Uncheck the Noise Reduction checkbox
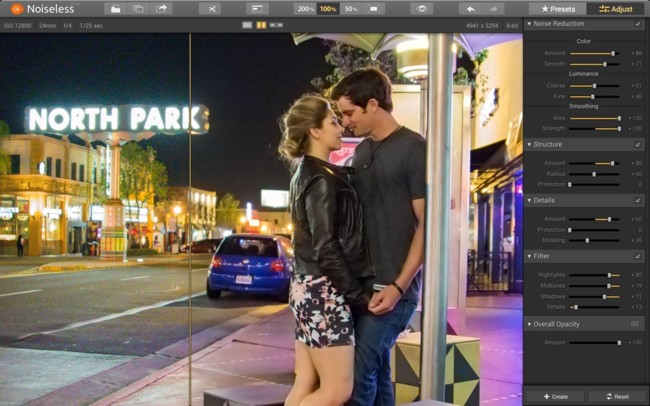This screenshot has width=650, height=406. (638, 24)
